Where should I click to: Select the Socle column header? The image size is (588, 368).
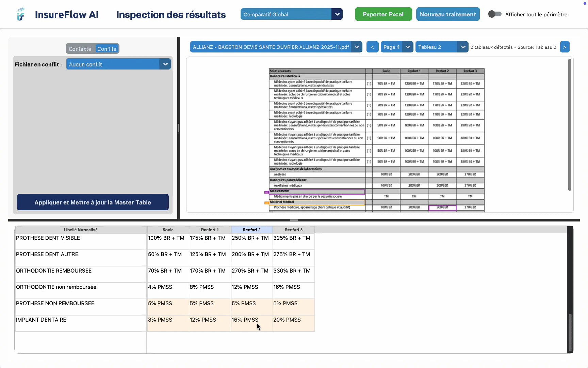click(168, 230)
